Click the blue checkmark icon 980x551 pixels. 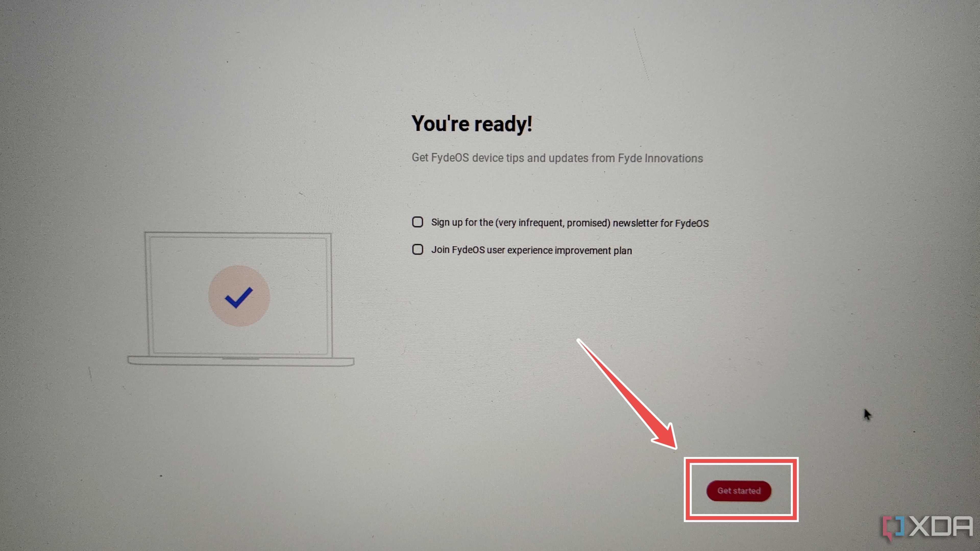238,296
